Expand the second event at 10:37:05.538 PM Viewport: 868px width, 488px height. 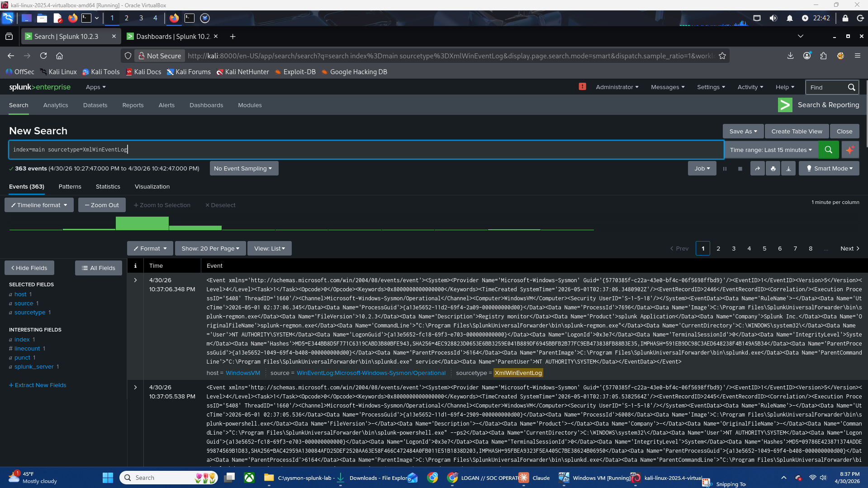tap(135, 387)
